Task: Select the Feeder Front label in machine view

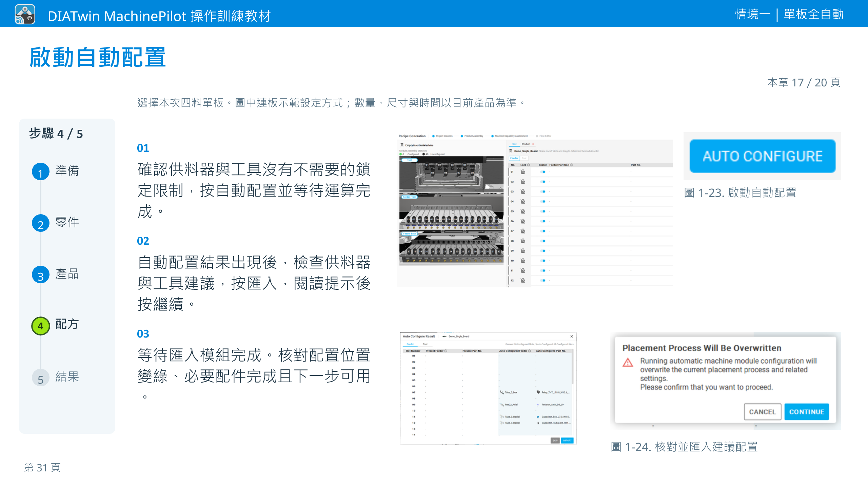Action: click(x=409, y=197)
